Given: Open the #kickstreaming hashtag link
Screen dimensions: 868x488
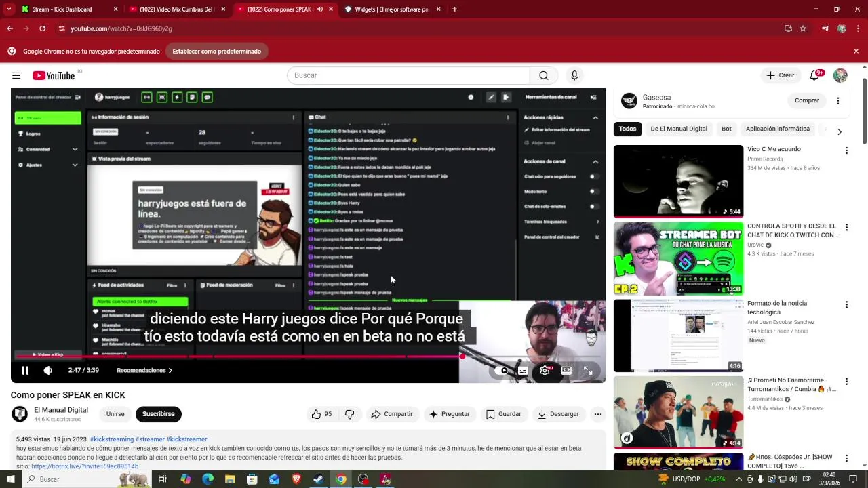Looking at the screenshot, I should (112, 439).
